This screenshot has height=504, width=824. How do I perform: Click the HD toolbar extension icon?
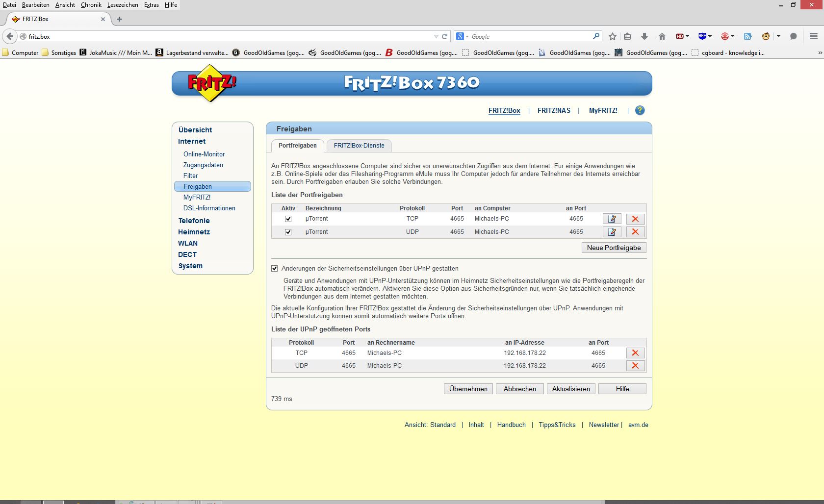click(680, 36)
